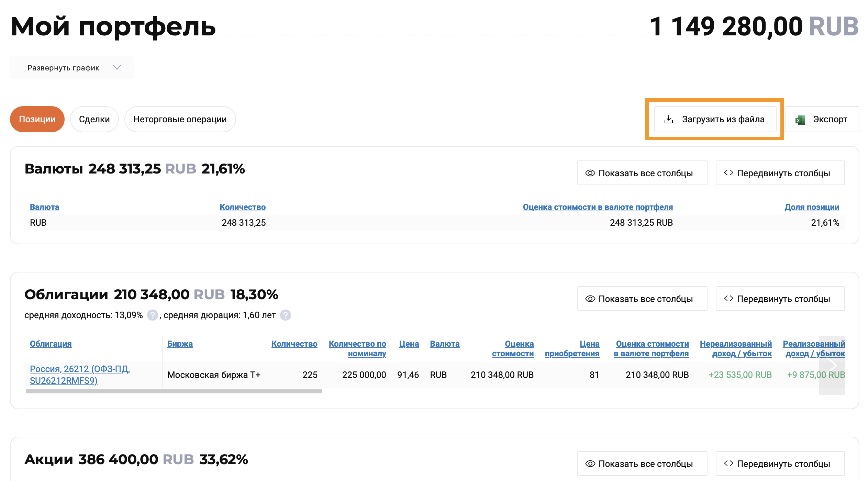Show all columns in Облигации section

click(642, 299)
